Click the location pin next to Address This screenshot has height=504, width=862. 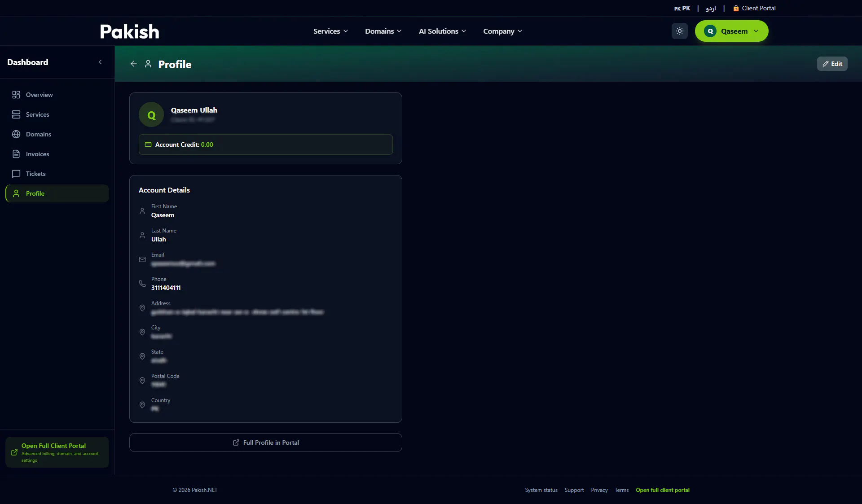coord(142,308)
